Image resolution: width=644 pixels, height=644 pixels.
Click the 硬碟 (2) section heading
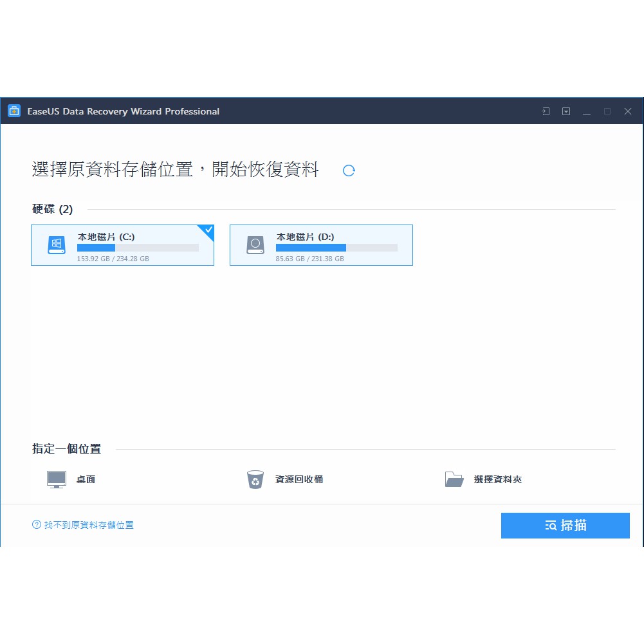point(53,209)
